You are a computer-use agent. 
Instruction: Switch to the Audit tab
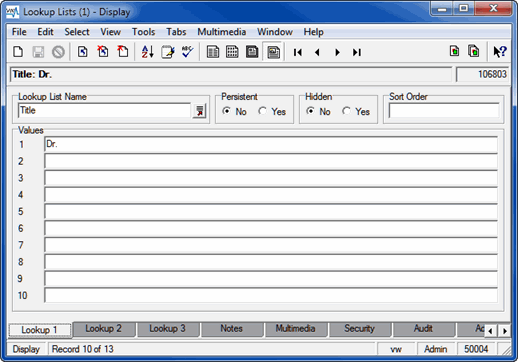[x=424, y=329]
